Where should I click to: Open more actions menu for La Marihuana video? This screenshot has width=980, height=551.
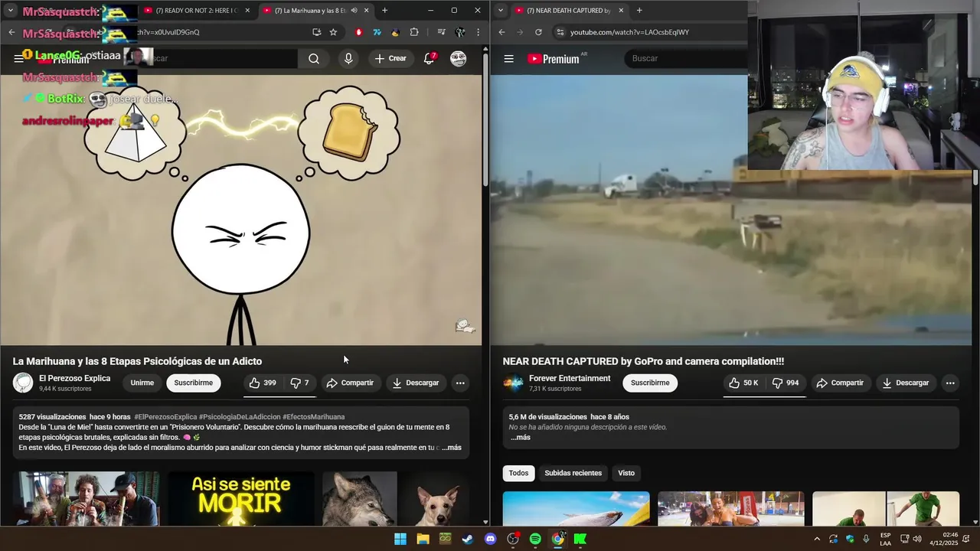tap(460, 383)
